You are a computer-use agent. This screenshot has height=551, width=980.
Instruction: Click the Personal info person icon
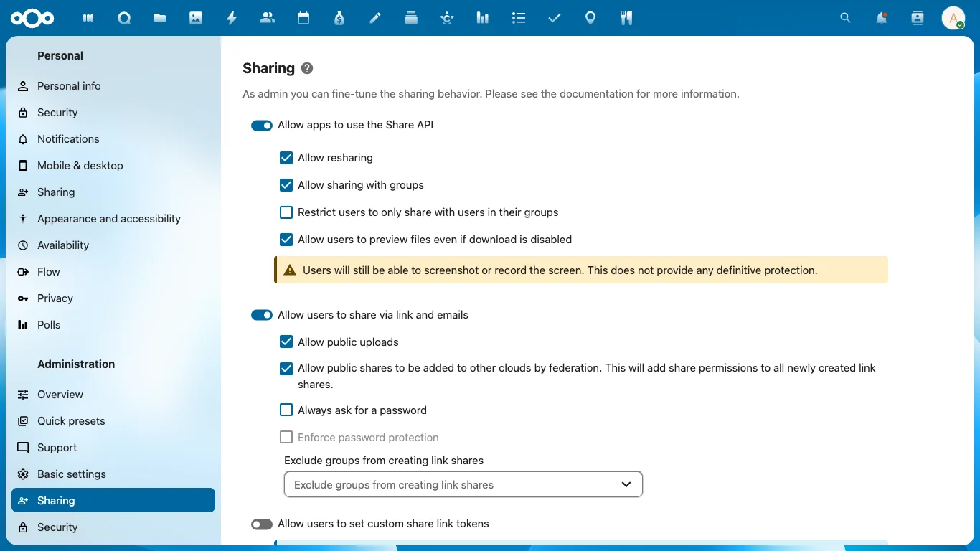[23, 86]
